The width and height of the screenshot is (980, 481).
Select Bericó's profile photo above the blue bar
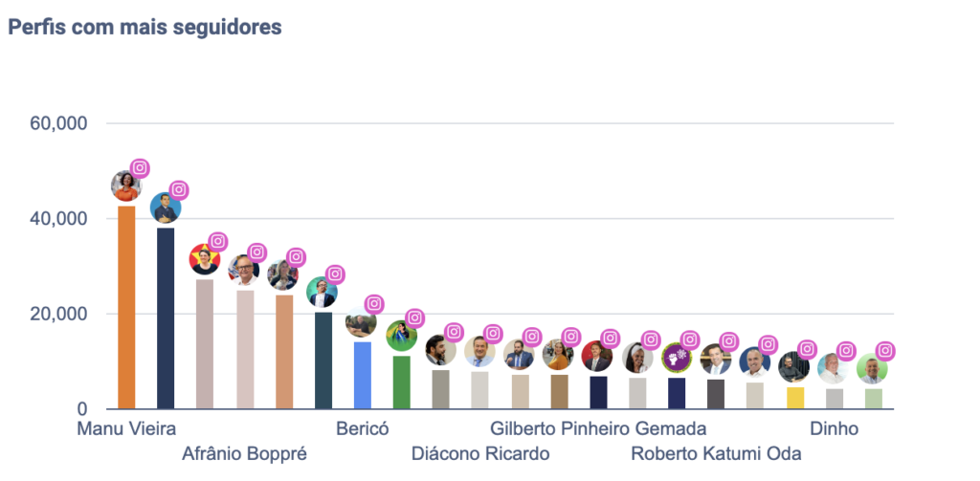click(x=361, y=323)
